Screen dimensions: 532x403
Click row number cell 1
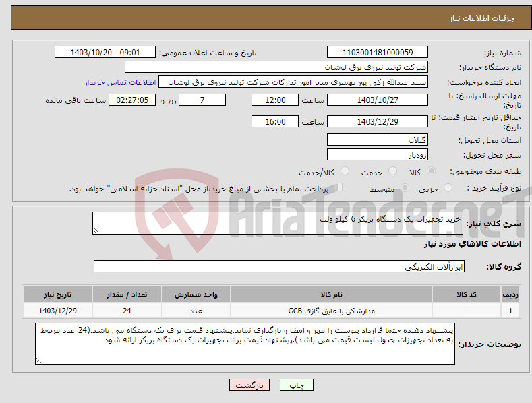pyautogui.click(x=510, y=311)
